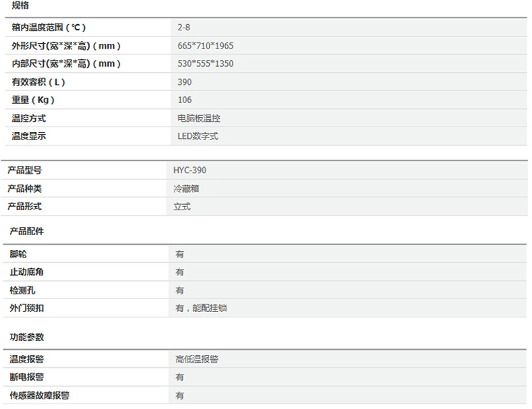532x409 pixels.
Task: Click the 传感器故障报警 row label
Action: tap(40, 396)
